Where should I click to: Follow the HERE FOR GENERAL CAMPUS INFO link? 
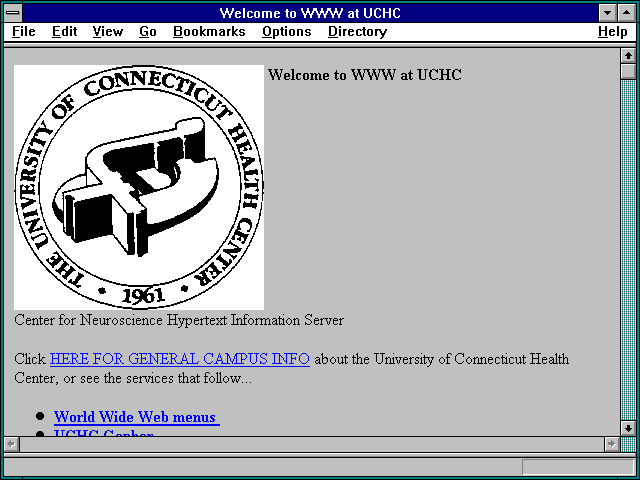[x=180, y=359]
